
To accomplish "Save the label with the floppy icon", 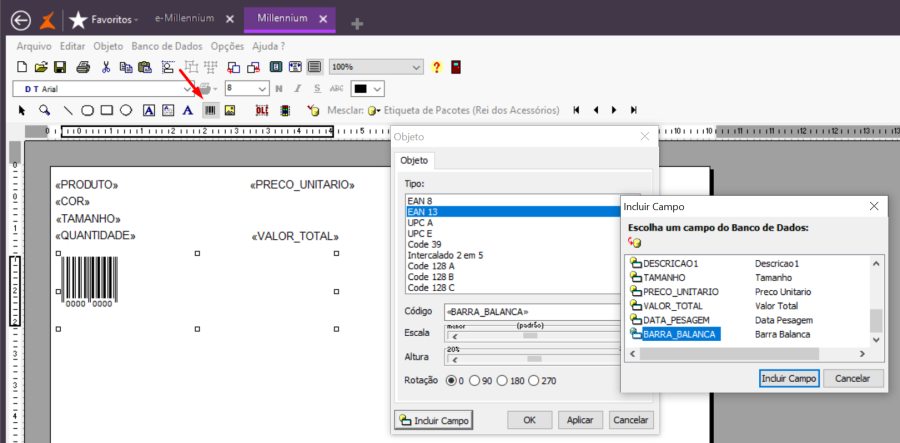I will [x=59, y=68].
